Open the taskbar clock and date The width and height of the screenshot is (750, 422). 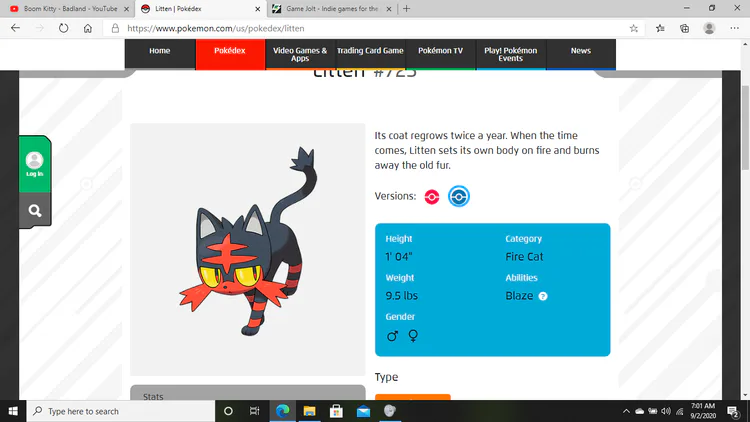coord(703,411)
